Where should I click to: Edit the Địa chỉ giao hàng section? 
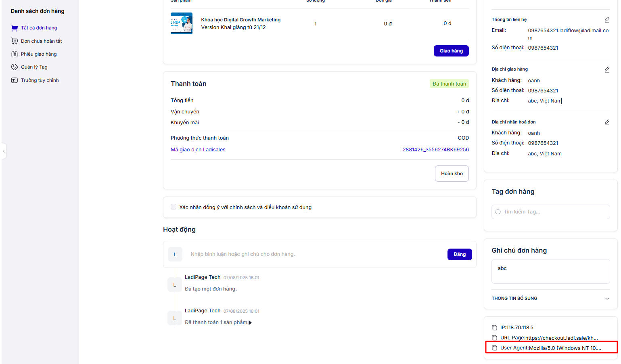(606, 69)
